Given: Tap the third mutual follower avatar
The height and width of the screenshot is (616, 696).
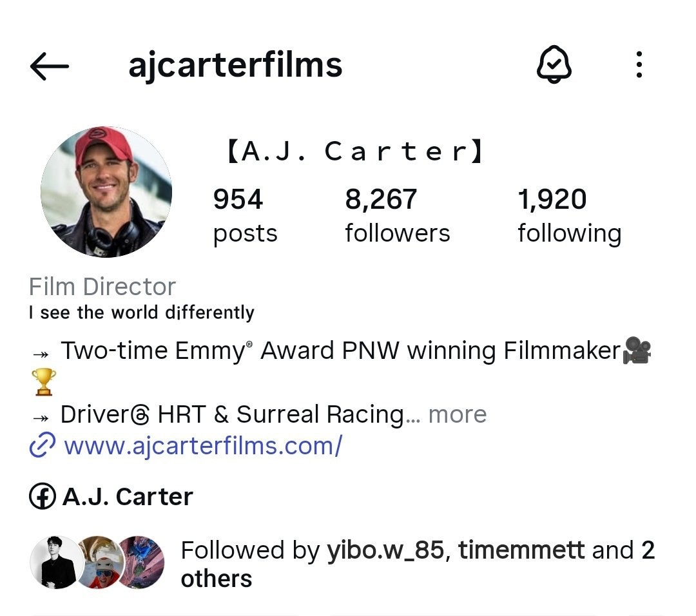Looking at the screenshot, I should [x=141, y=563].
